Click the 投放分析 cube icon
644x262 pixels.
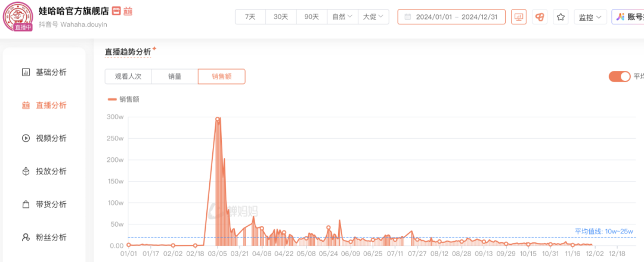point(26,171)
